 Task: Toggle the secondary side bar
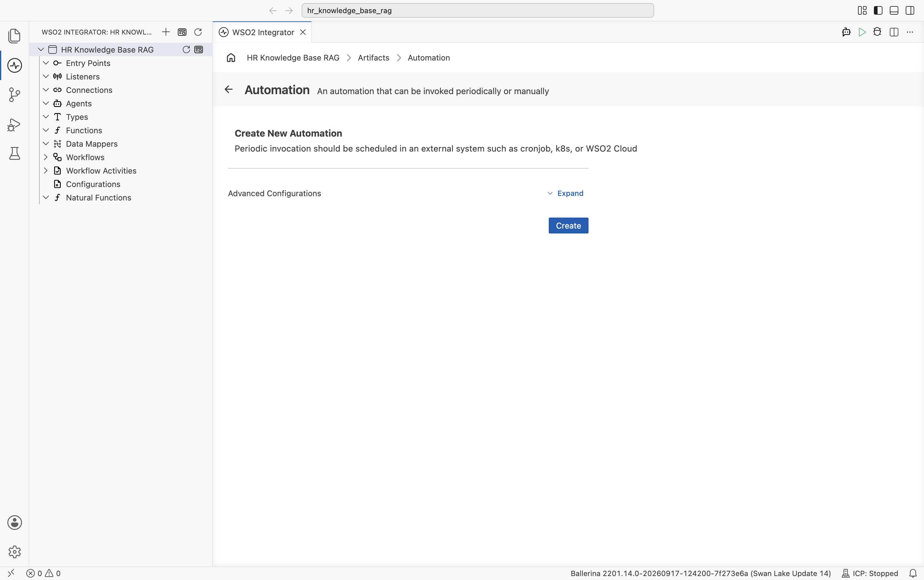click(x=910, y=10)
